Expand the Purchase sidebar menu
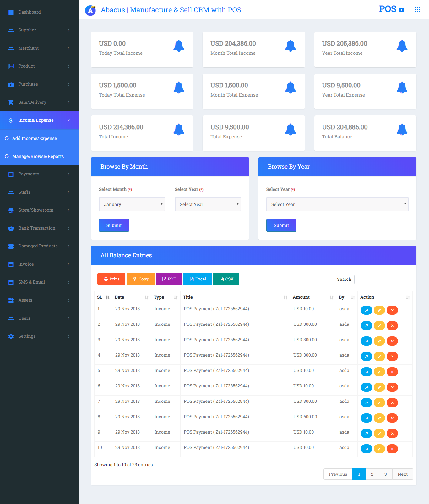Screen dimensions: 429x504 coord(39,84)
